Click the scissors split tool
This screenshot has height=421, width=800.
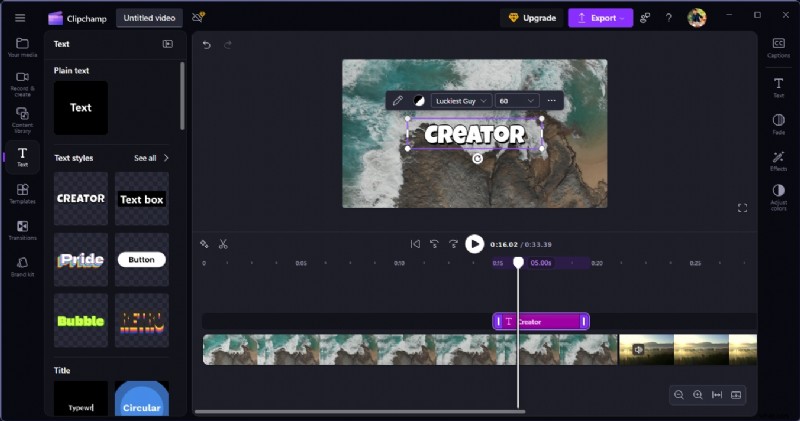(223, 244)
